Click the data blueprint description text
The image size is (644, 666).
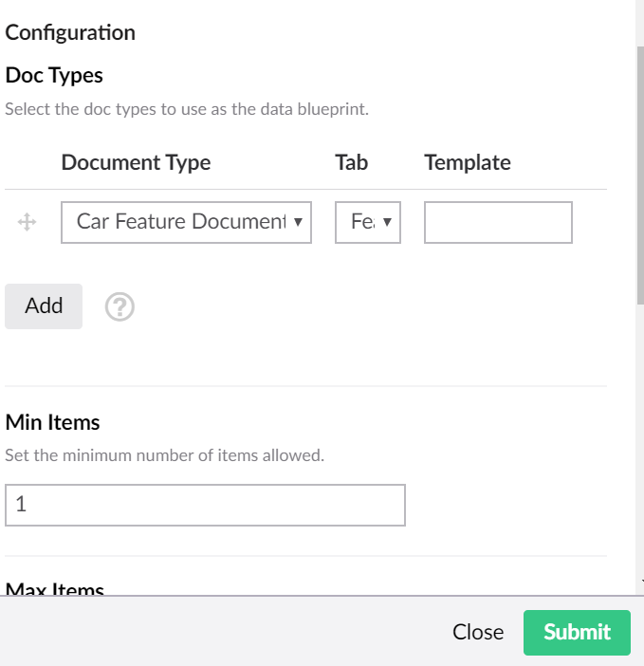pyautogui.click(x=187, y=108)
